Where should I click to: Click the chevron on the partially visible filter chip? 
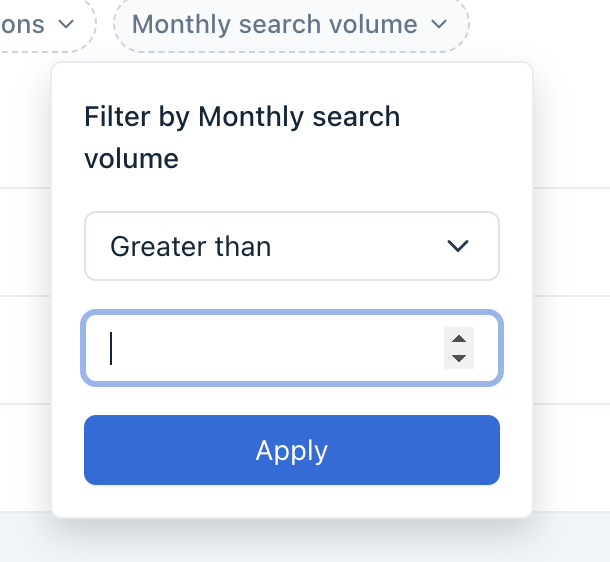(66, 24)
